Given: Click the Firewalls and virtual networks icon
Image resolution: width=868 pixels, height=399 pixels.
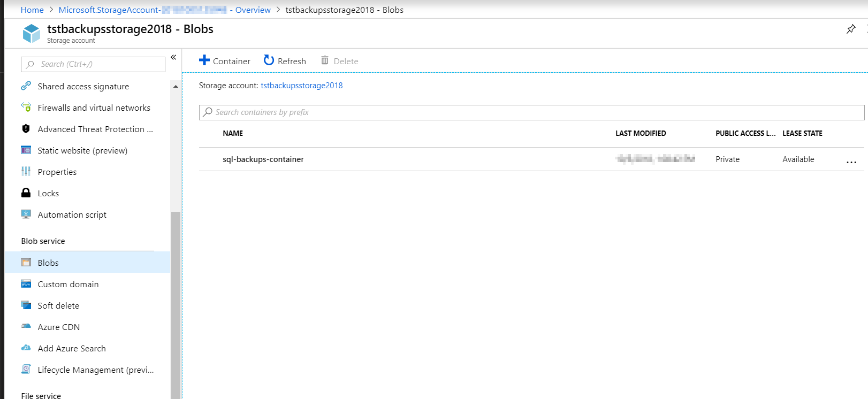Looking at the screenshot, I should click(x=26, y=107).
